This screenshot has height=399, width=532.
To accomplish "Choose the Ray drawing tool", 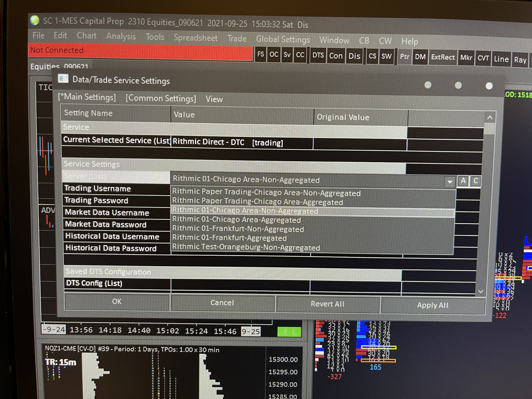I will point(520,60).
